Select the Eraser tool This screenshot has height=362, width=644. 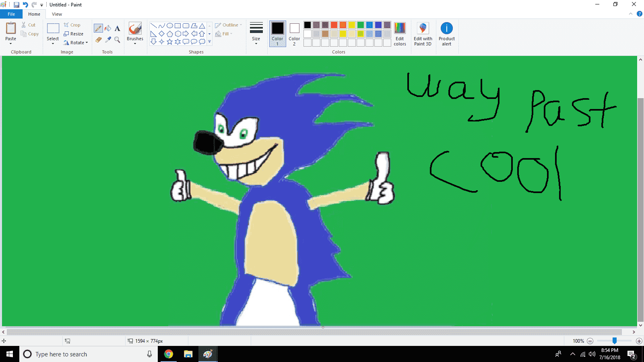coord(98,39)
